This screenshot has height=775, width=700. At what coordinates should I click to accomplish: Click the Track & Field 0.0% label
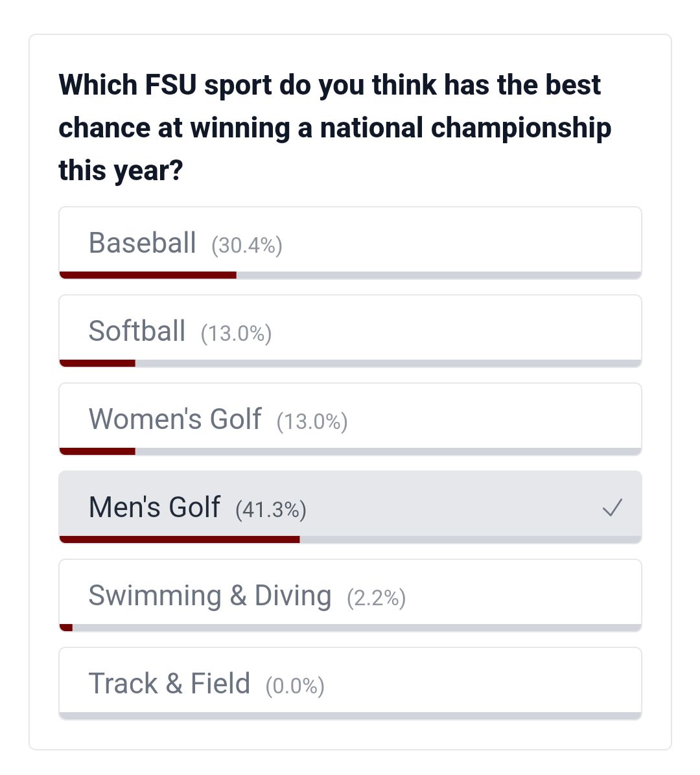click(x=295, y=686)
